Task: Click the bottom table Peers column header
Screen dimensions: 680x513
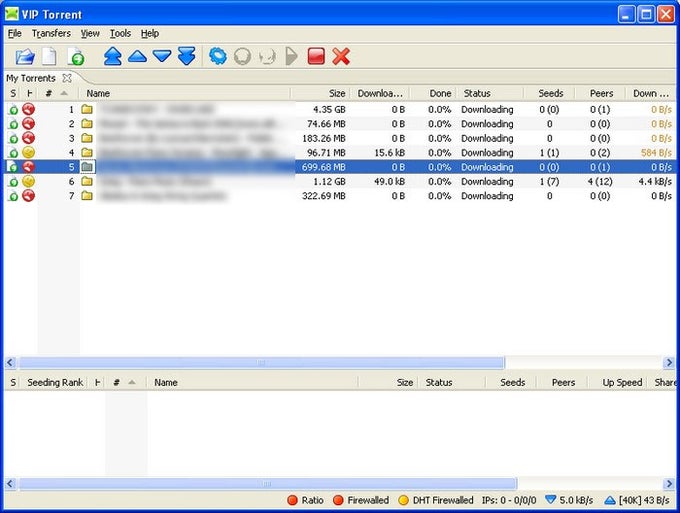Action: click(x=563, y=382)
